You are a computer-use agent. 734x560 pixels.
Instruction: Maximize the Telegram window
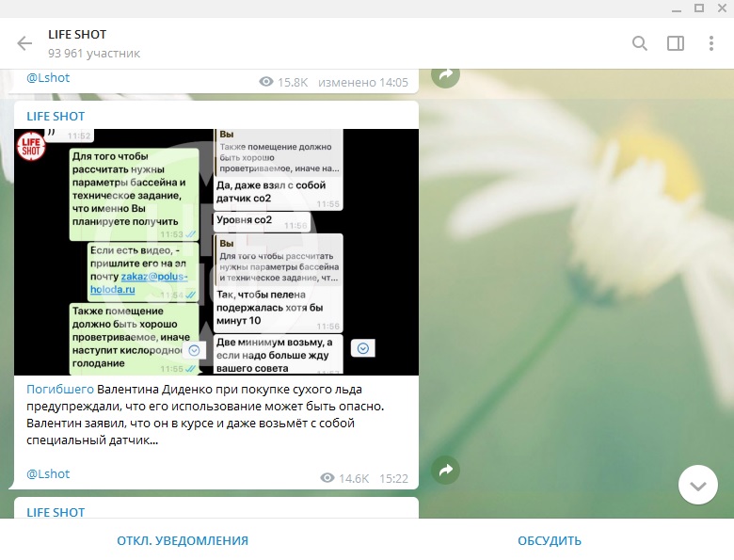698,8
